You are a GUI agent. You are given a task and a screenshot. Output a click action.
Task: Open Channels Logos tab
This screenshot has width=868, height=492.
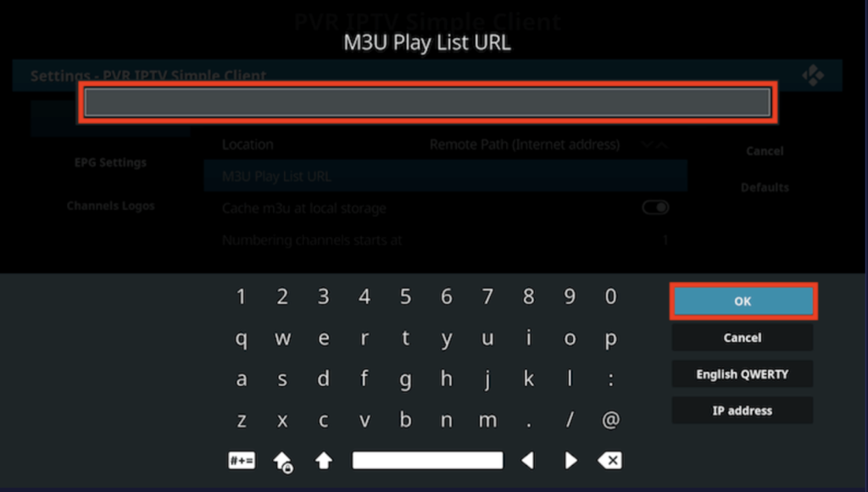111,206
